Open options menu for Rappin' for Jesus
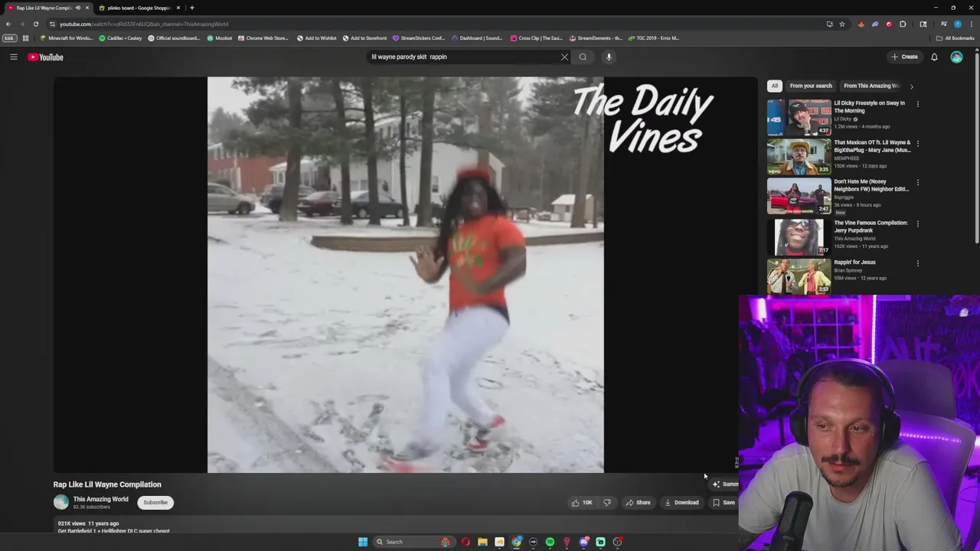Screen dimensions: 980x551 917,263
